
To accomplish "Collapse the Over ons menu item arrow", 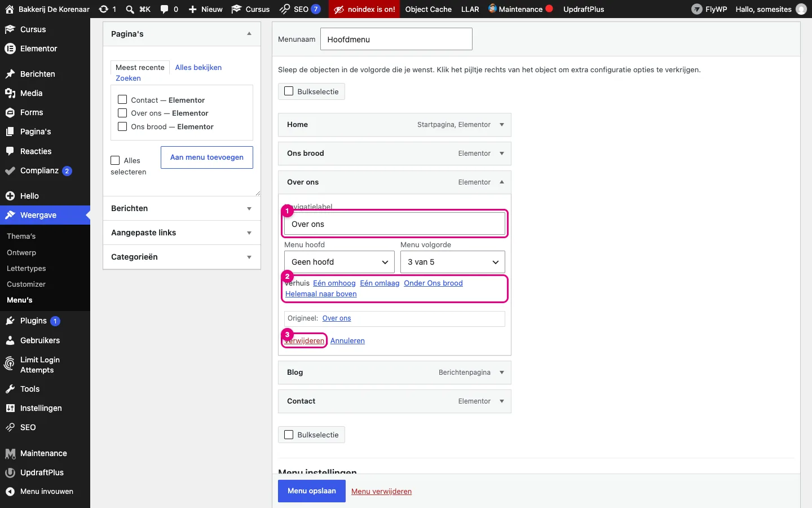I will (502, 182).
